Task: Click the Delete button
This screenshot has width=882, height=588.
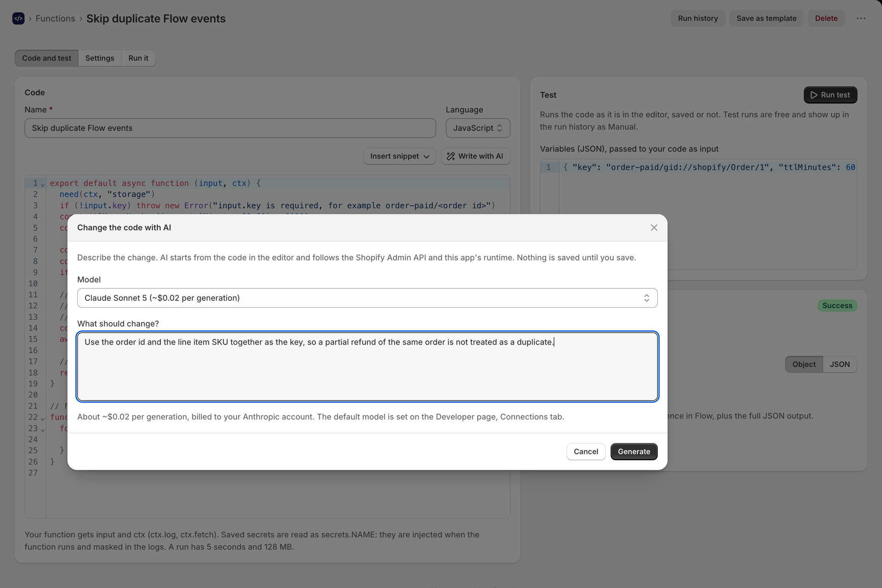Action: (x=826, y=18)
